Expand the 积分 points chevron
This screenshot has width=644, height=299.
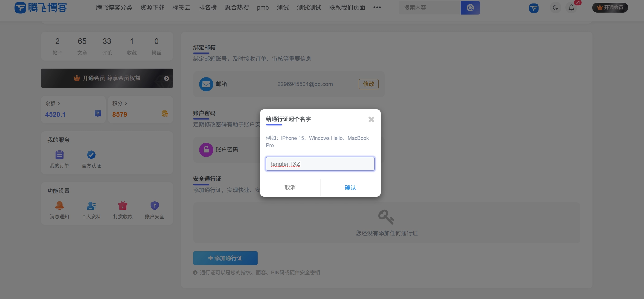126,103
